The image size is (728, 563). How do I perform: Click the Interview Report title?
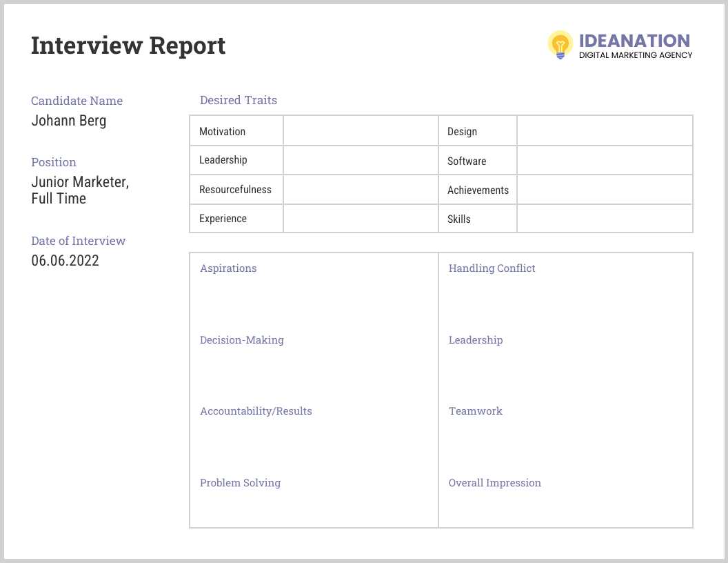tap(128, 45)
